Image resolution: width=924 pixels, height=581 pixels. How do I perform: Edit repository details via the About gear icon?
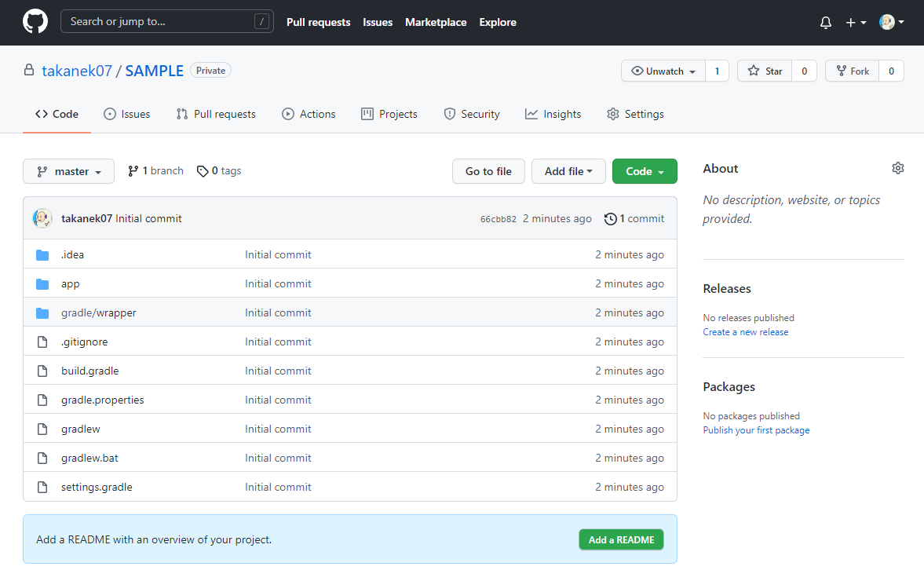pos(897,167)
